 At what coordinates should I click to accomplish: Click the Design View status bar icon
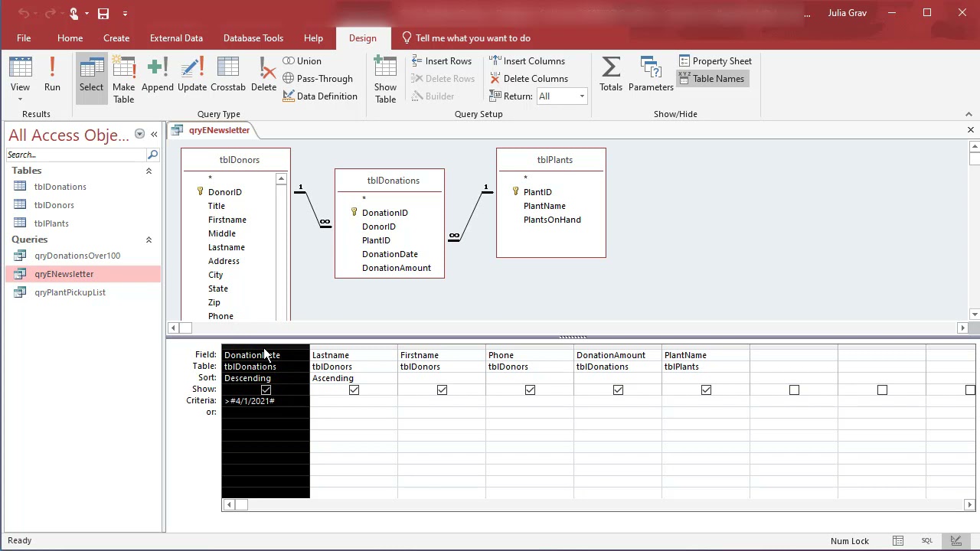click(955, 540)
